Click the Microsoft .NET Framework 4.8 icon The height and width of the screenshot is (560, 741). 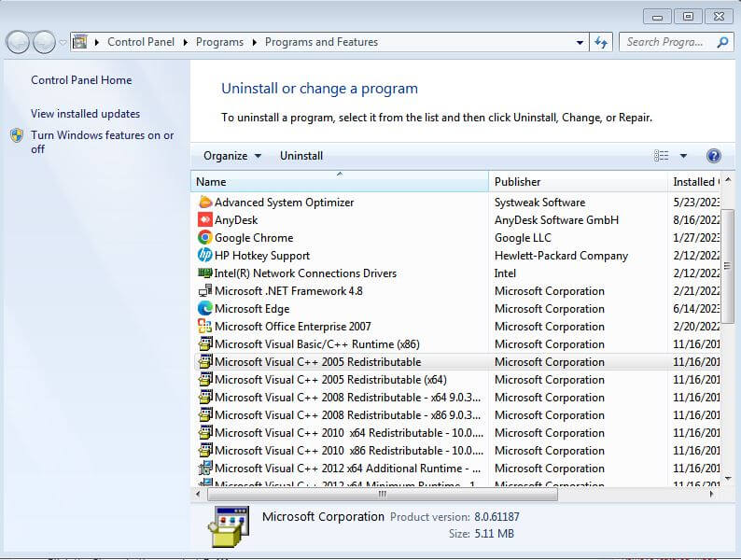(205, 290)
